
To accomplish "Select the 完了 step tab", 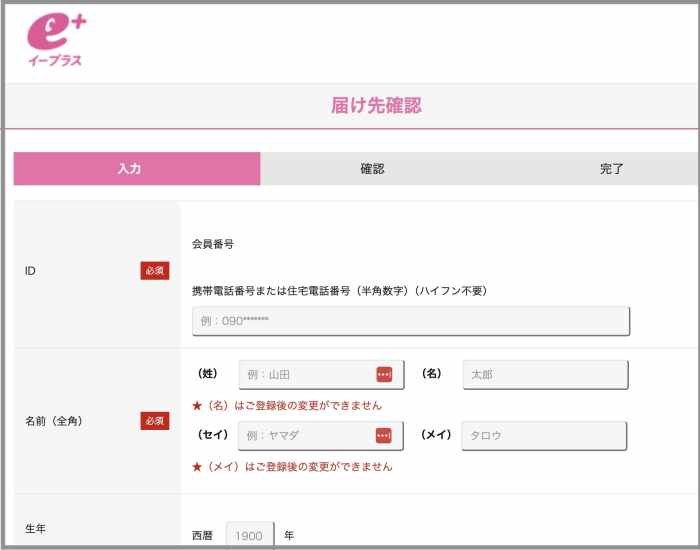I will (611, 169).
